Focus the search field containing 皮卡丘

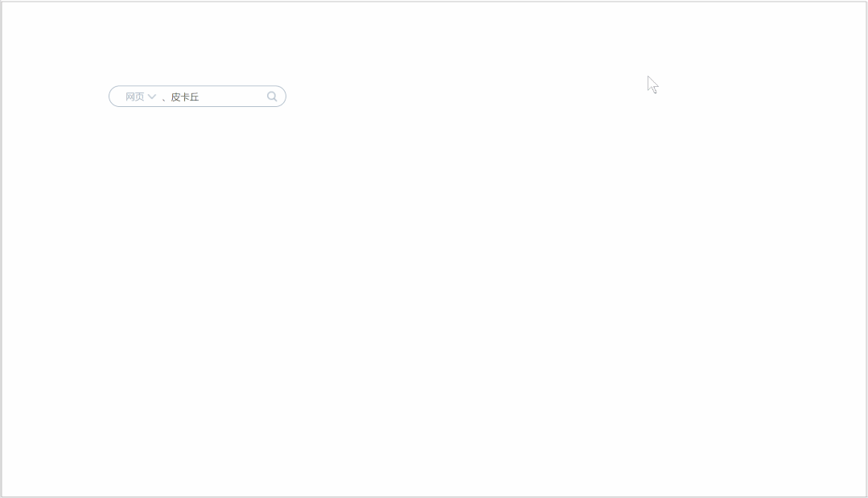[x=212, y=97]
